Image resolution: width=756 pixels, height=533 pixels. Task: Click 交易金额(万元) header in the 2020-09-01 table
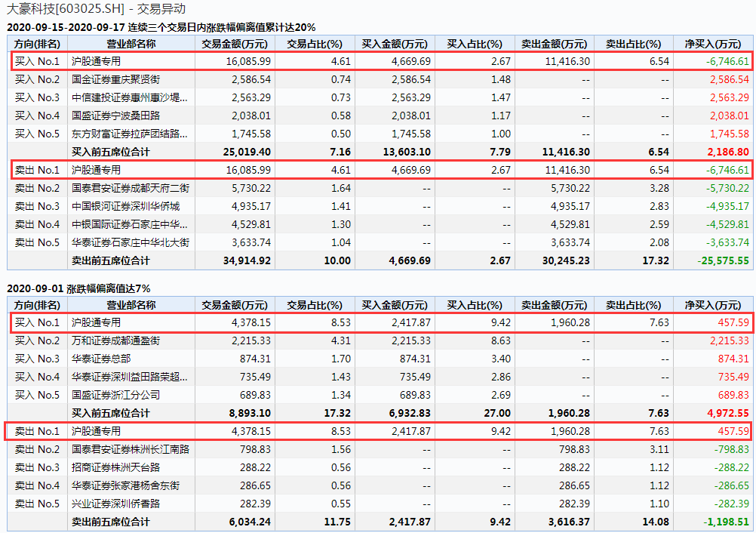tap(235, 305)
